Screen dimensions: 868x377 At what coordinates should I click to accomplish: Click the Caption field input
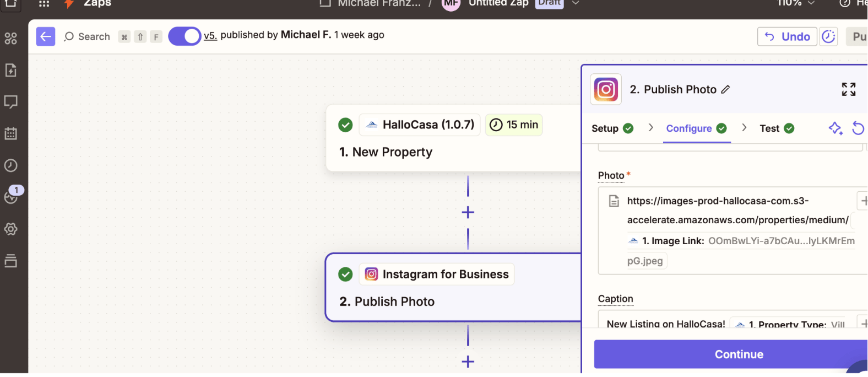(x=733, y=320)
